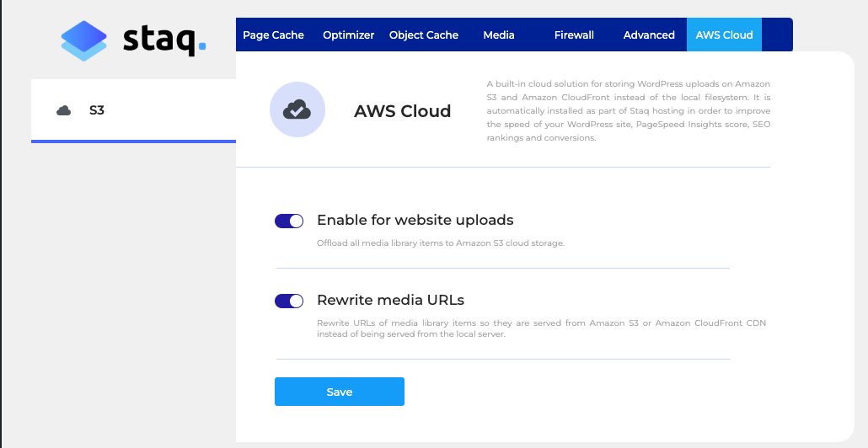Screen dimensions: 868x448
Task: Click the AWS Cloud checkmark cloud icon
Action: tap(297, 109)
